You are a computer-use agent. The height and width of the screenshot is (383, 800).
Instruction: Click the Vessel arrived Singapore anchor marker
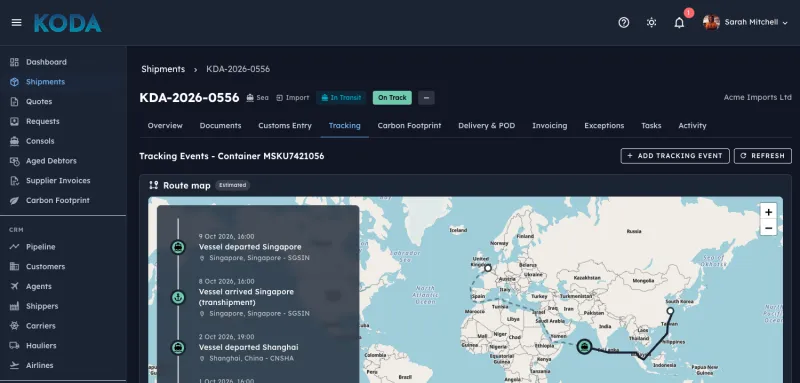[178, 297]
